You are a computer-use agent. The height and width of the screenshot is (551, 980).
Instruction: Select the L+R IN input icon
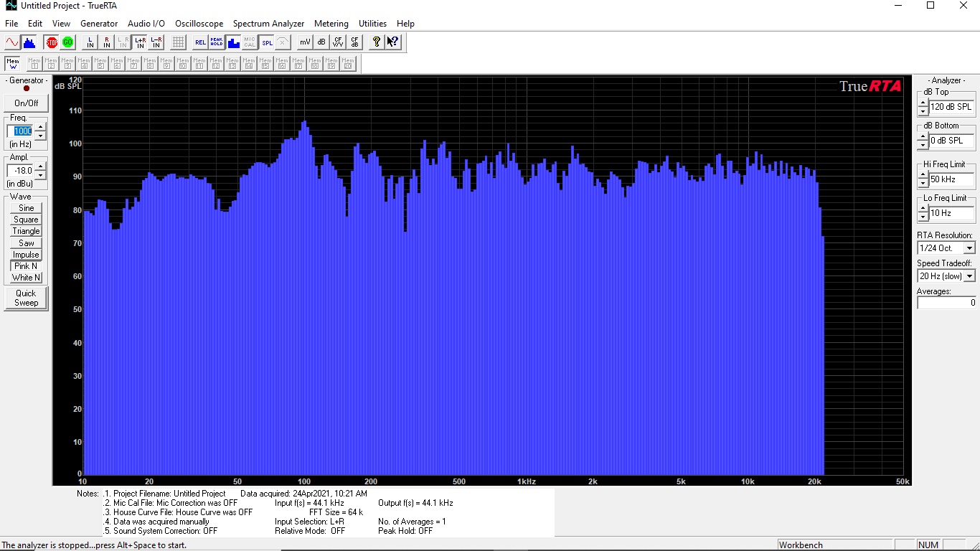pyautogui.click(x=140, y=42)
